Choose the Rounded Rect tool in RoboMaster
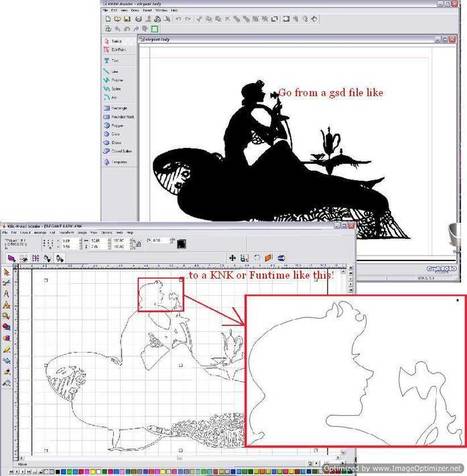The width and height of the screenshot is (467, 476). [x=119, y=117]
